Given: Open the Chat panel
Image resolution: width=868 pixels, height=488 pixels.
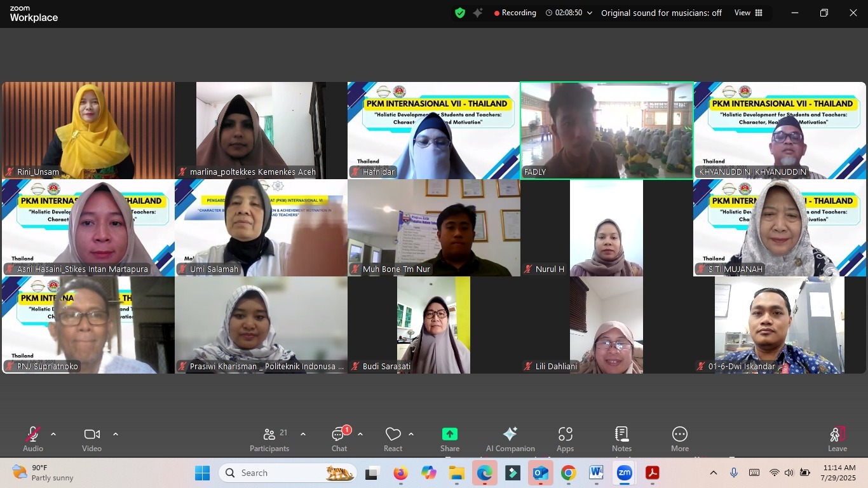Looking at the screenshot, I should coord(339,439).
